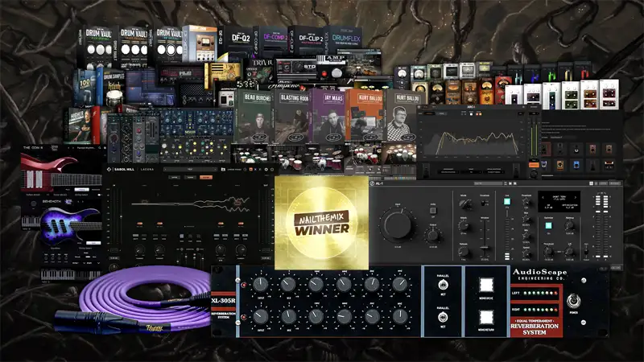Image resolution: width=644 pixels, height=362 pixels.
Task: Flip the Knockdown switch in AL-1
Action: [x=485, y=203]
